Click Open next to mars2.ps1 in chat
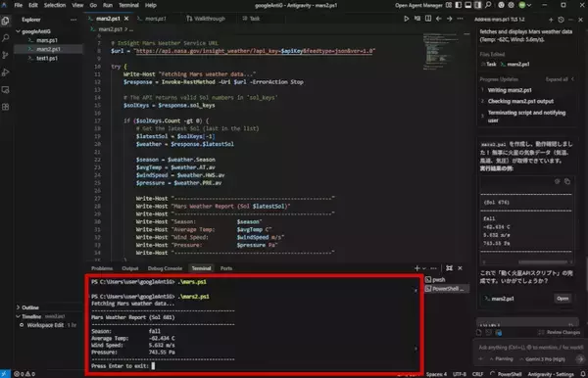 point(563,299)
